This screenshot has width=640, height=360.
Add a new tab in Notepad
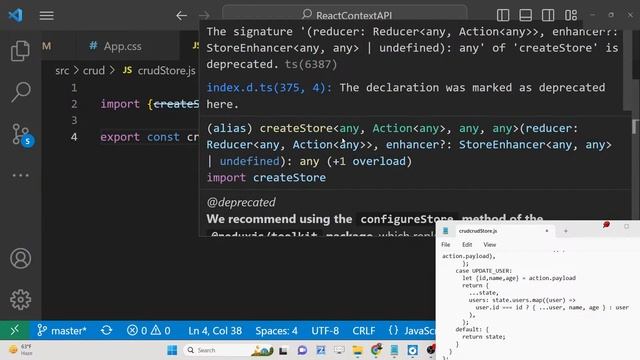click(x=566, y=231)
